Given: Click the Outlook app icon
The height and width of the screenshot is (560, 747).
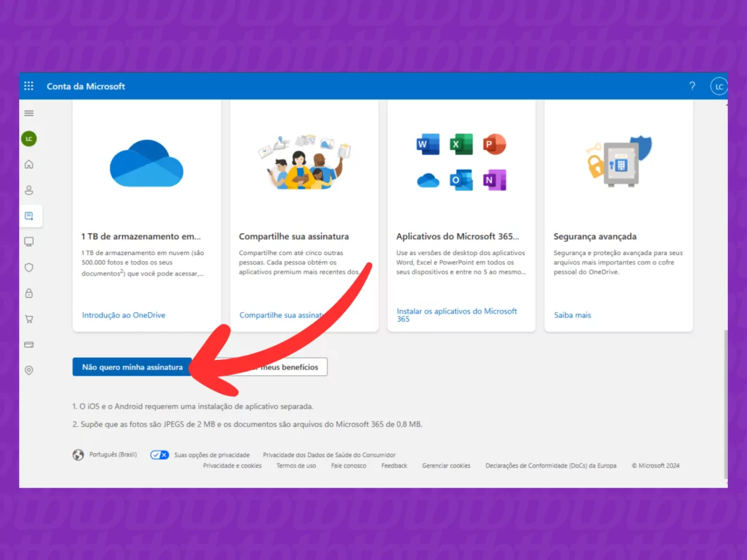Looking at the screenshot, I should 461,180.
